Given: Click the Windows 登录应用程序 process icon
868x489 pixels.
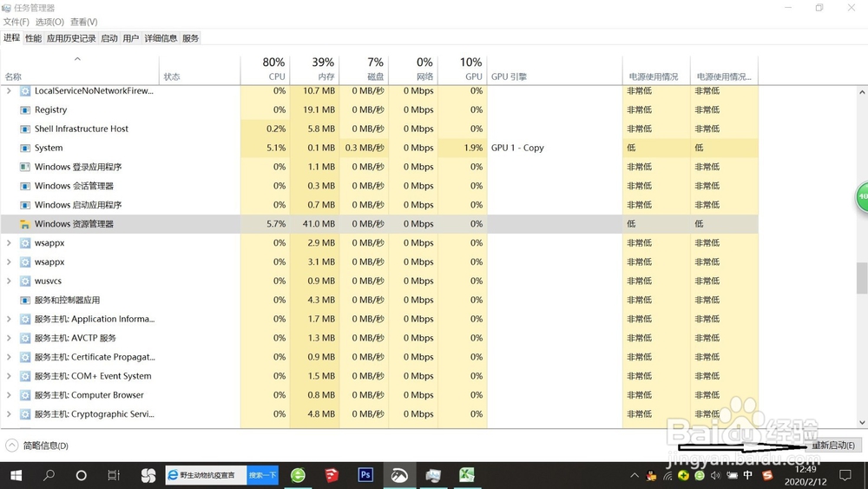Looking at the screenshot, I should pos(25,167).
